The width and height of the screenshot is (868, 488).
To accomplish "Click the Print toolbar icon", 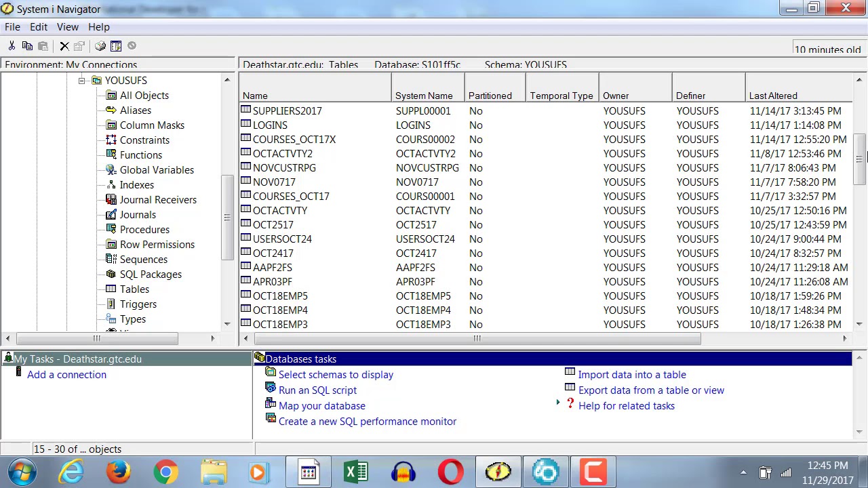I will (100, 46).
